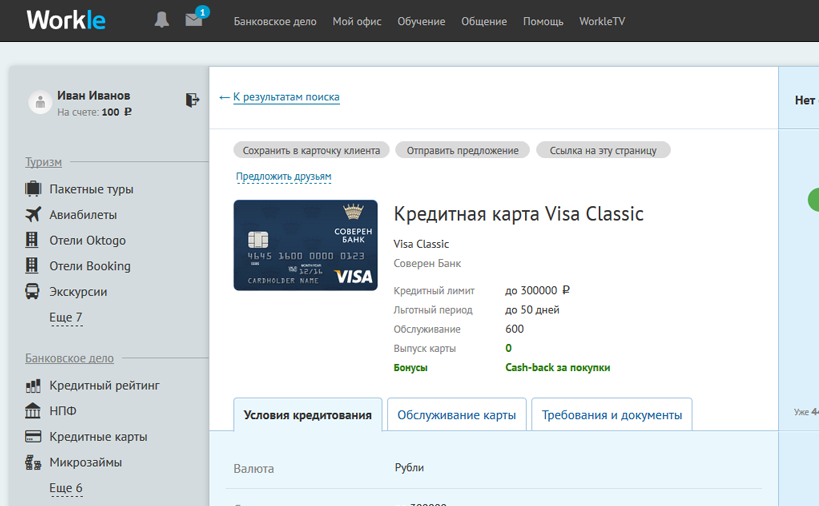The width and height of the screenshot is (819, 506).
Task: Open notifications bell icon
Action: coord(161,20)
